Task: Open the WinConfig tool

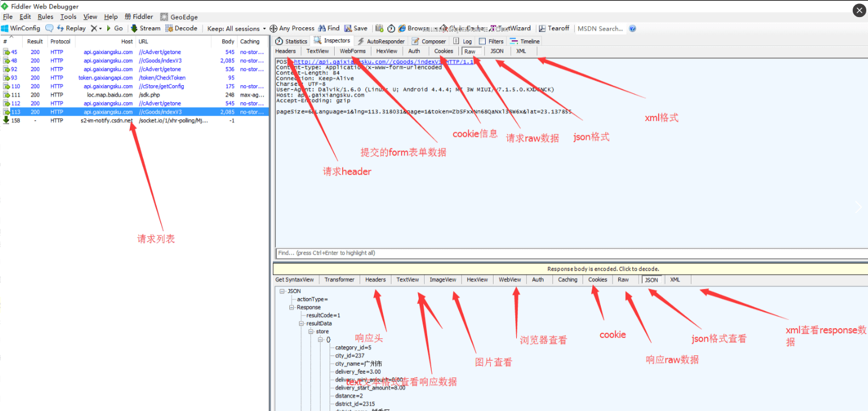Action: point(20,28)
